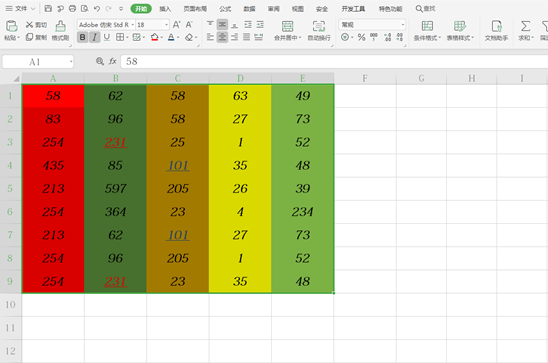Switch to the 特色功能 Special Features tab
548x363 pixels.
[391, 9]
